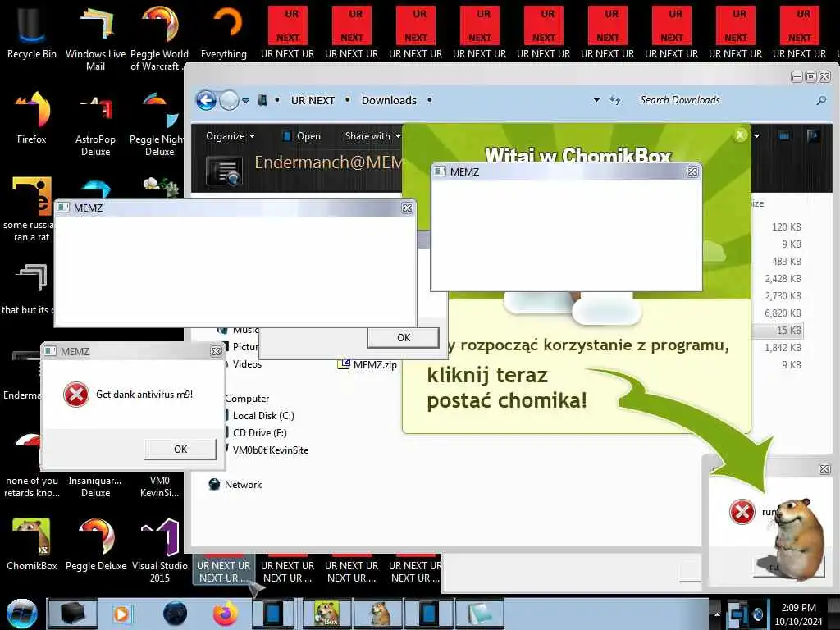Click the network icon in system tray
This screenshot has width=840, height=630.
point(738,614)
